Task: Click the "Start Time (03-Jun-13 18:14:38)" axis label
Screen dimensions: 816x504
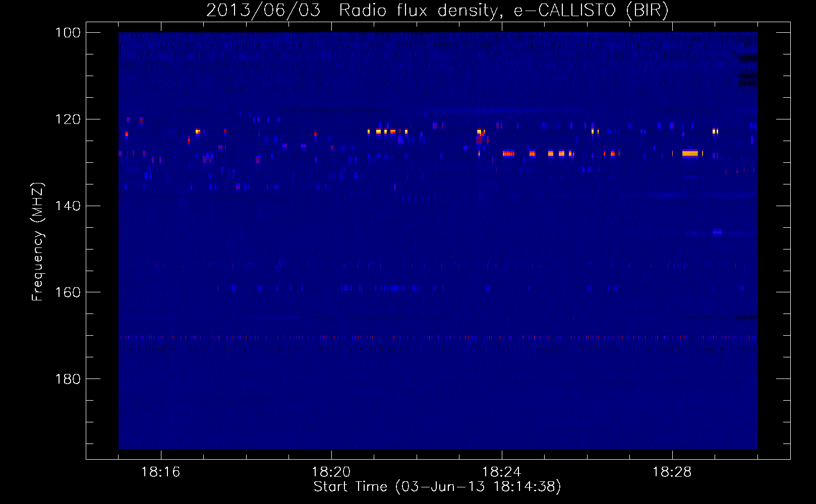Action: click(x=437, y=486)
